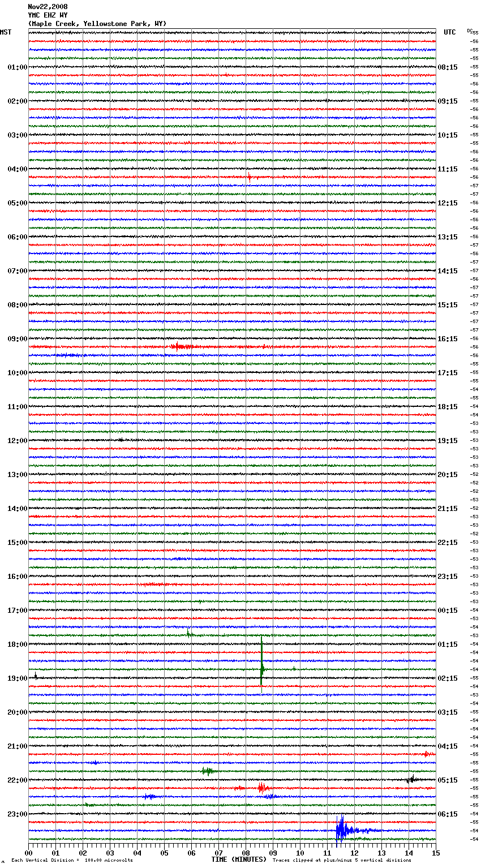Click the 16:15 UTC row label

(x=448, y=339)
